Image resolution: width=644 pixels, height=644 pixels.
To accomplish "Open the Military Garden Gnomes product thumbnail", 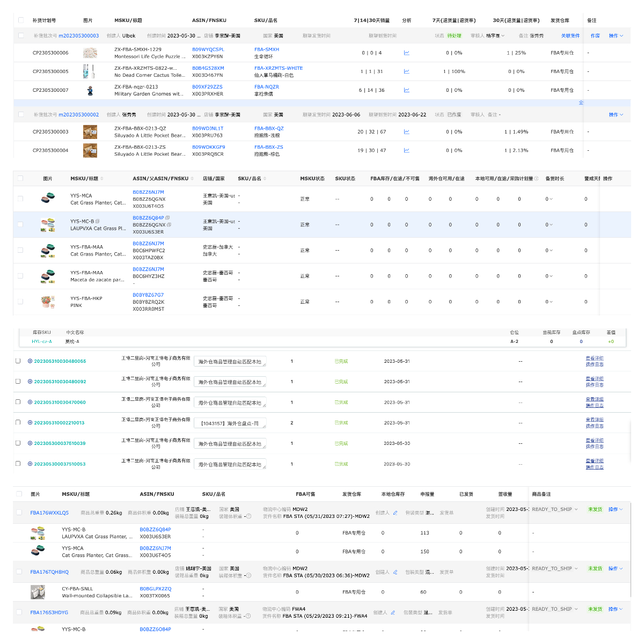I will pos(90,90).
